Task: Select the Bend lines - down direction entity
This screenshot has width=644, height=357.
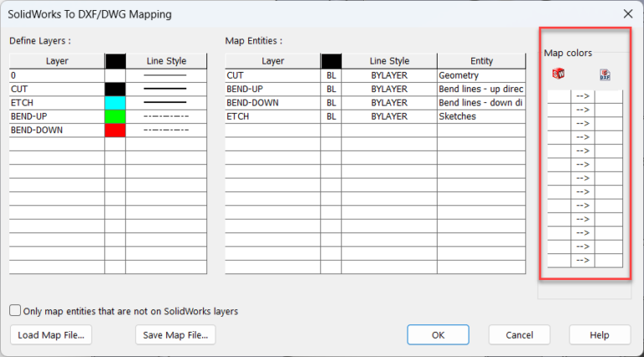Action: (481, 102)
